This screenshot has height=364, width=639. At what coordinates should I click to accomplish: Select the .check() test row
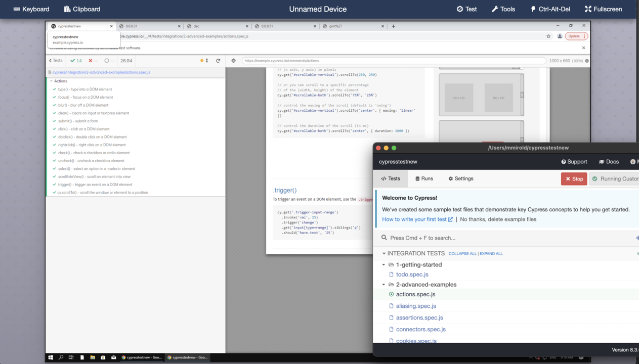click(136, 153)
